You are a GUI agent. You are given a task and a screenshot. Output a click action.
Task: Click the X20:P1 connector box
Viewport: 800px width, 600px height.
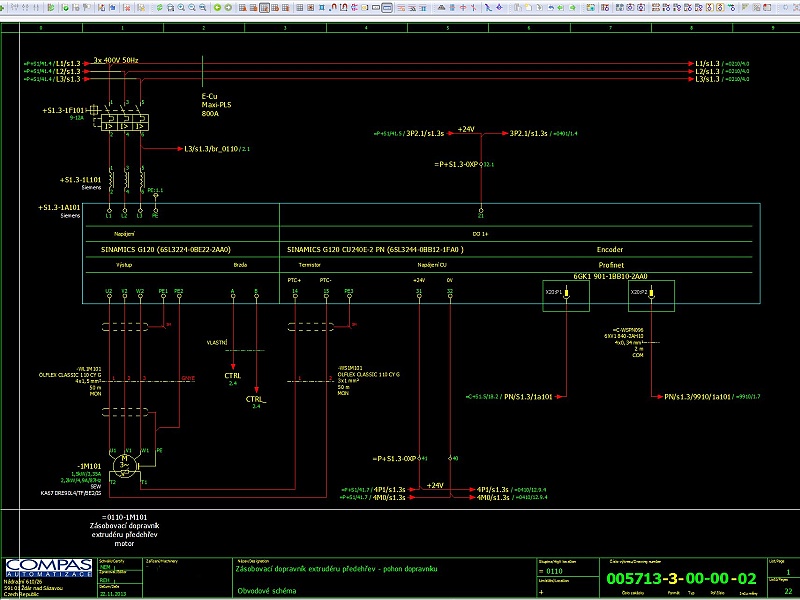pyautogui.click(x=566, y=295)
